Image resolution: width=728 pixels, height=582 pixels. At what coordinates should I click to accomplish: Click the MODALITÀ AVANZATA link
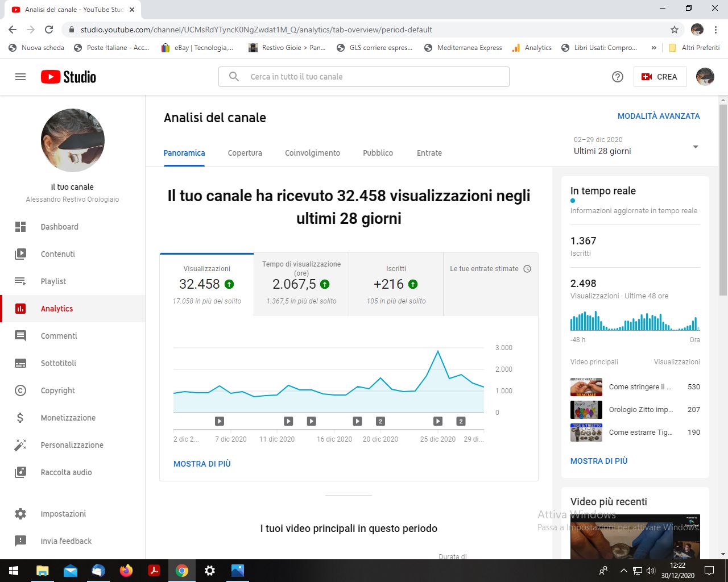pos(659,116)
